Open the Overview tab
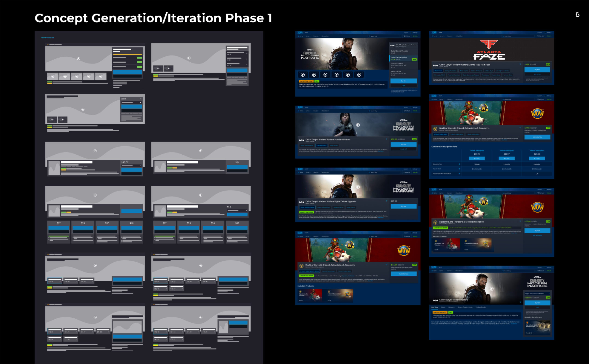This screenshot has width=589, height=364. click(435, 307)
